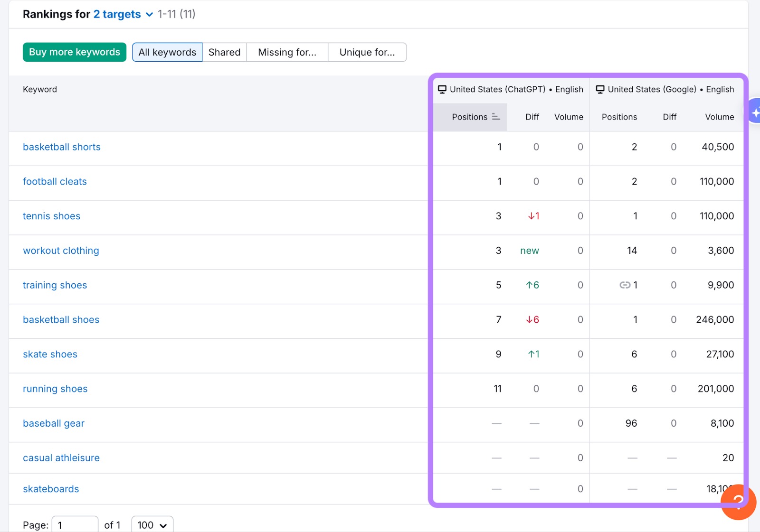The width and height of the screenshot is (760, 532).
Task: Click the Keyword column header
Action: (x=40, y=89)
